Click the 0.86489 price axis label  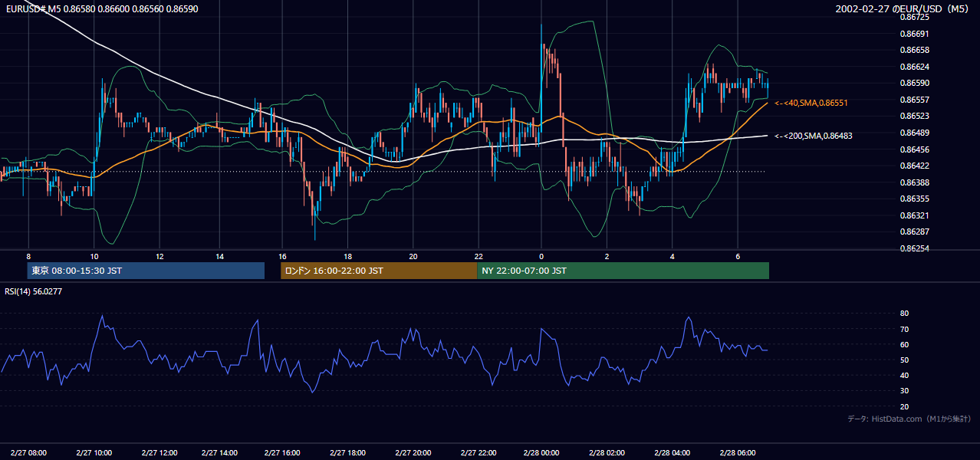(x=916, y=133)
